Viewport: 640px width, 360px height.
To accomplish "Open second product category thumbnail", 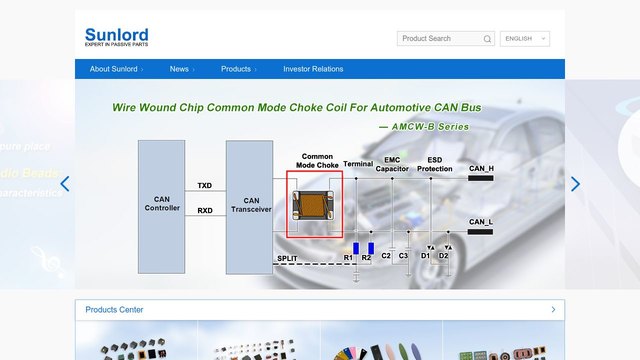I will [259, 340].
